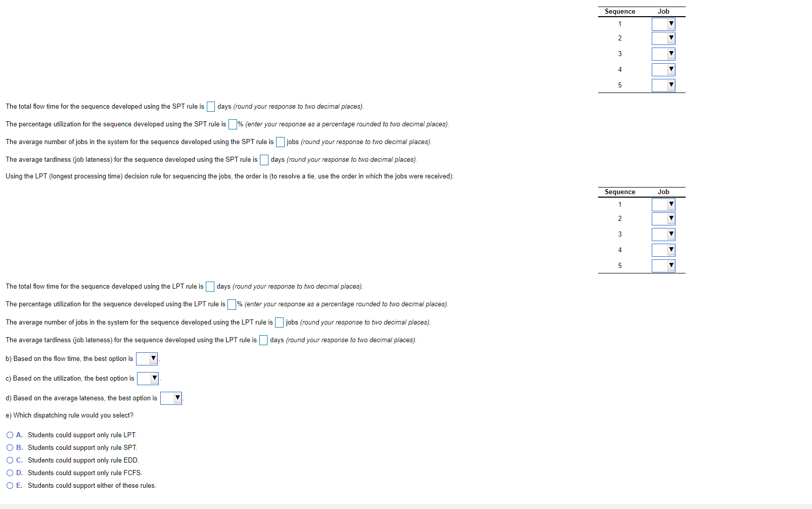Open the Job dropdown for Sequence 3 (LPT table)
The image size is (812, 509).
pos(663,234)
